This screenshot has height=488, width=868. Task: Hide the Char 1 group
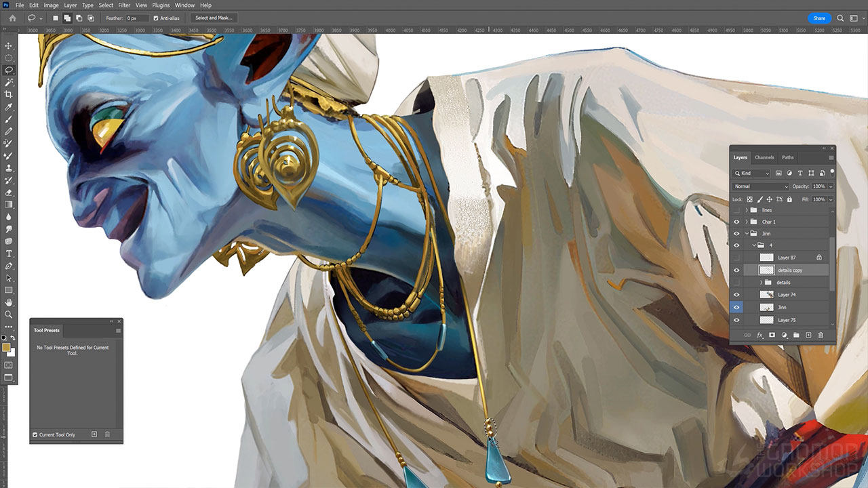(736, 222)
